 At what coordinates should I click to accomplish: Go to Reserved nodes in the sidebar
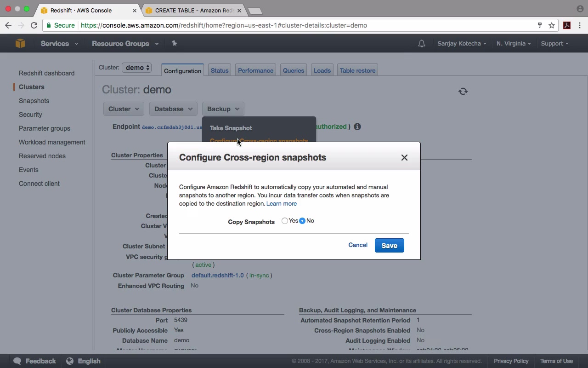click(42, 156)
